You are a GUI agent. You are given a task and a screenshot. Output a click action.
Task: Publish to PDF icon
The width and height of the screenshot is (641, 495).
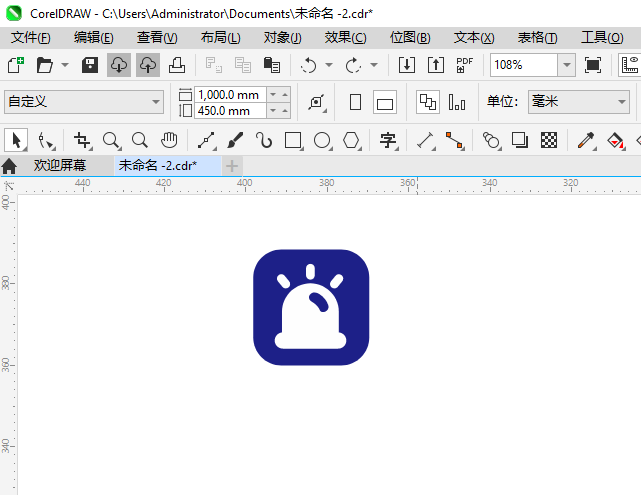click(x=465, y=65)
